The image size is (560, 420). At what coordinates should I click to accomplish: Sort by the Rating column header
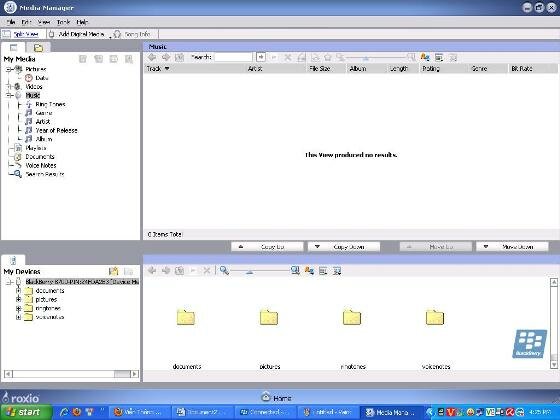click(443, 69)
